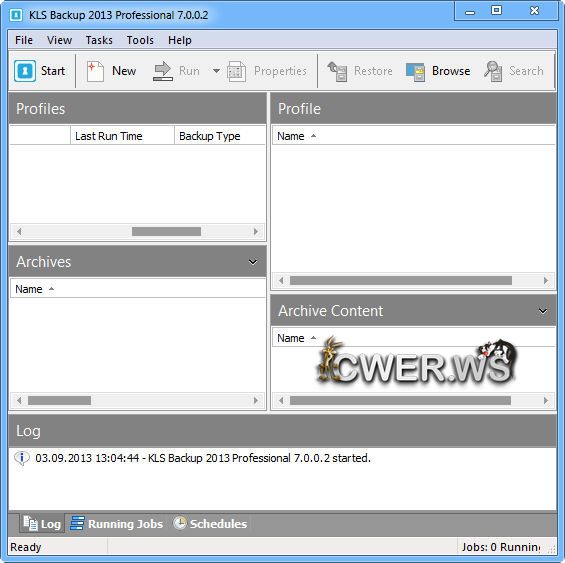Click 'Jobs: 0 Running' status text
Screen dimensions: 565x563
pos(501,547)
